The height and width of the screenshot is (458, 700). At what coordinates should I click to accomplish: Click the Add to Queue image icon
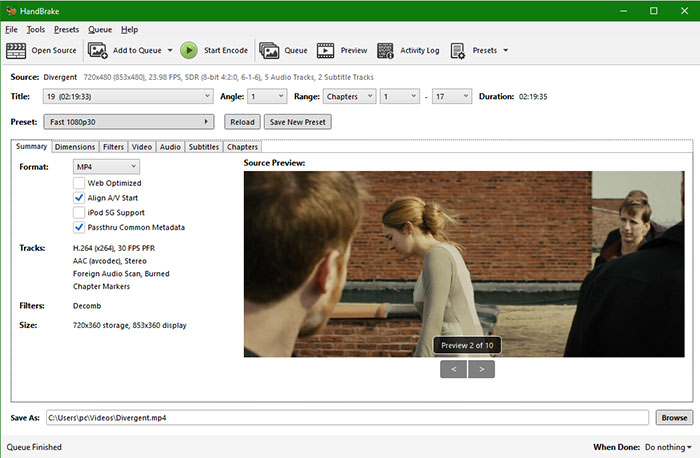click(x=97, y=50)
